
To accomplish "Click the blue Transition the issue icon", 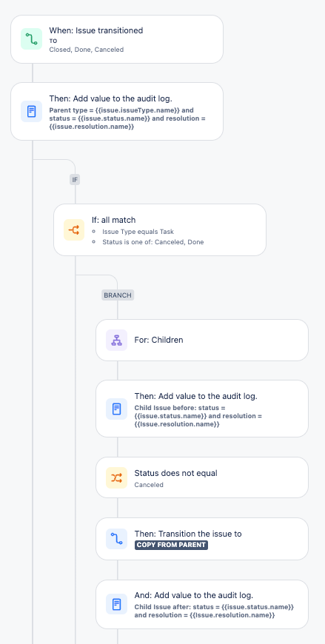I will click(x=117, y=539).
